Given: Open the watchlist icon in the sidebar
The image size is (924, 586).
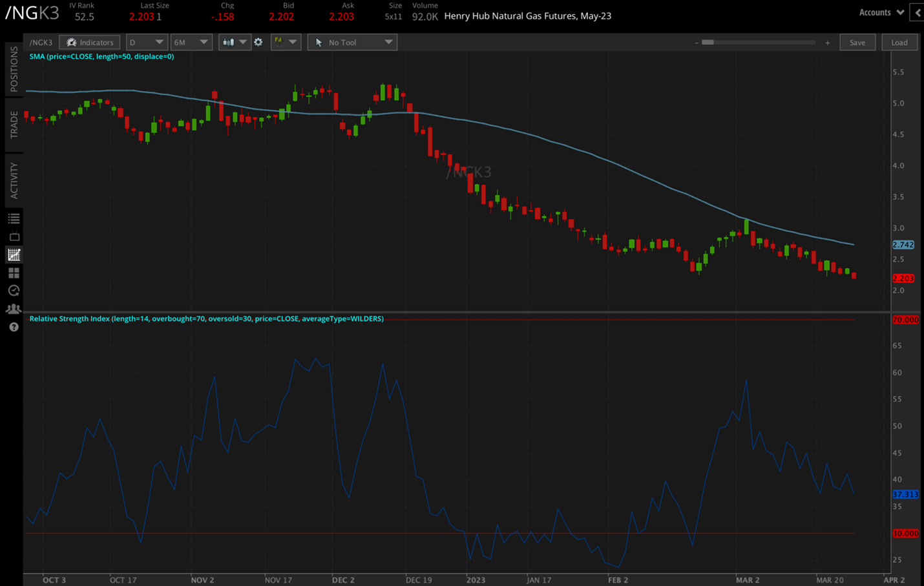Looking at the screenshot, I should 14,218.
